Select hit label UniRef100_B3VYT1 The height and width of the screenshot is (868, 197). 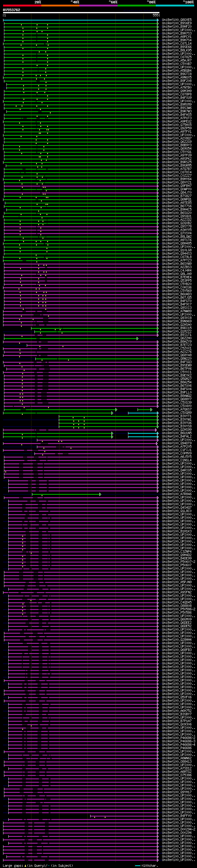tap(177, 416)
